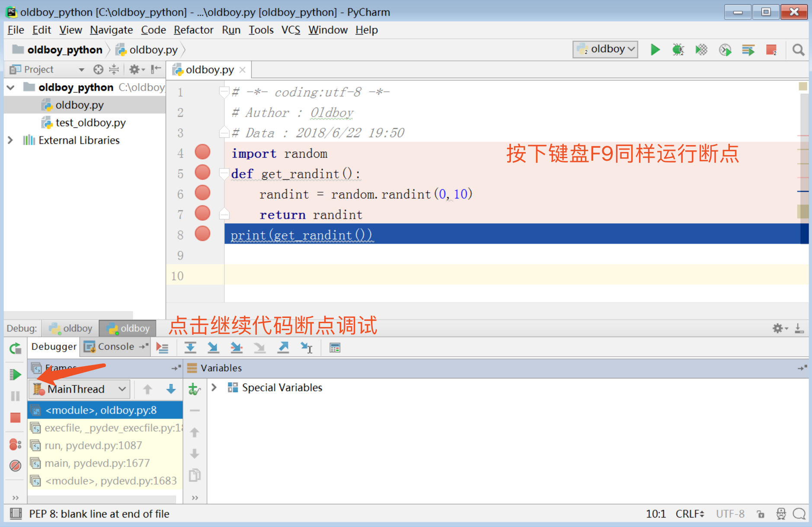Add new watch in Variables panel
The width and height of the screenshot is (812, 527).
click(x=195, y=389)
